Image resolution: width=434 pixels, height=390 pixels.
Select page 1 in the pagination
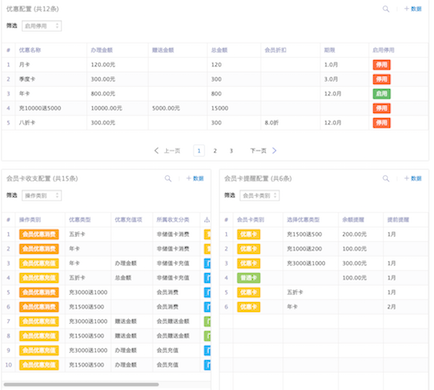coord(199,151)
